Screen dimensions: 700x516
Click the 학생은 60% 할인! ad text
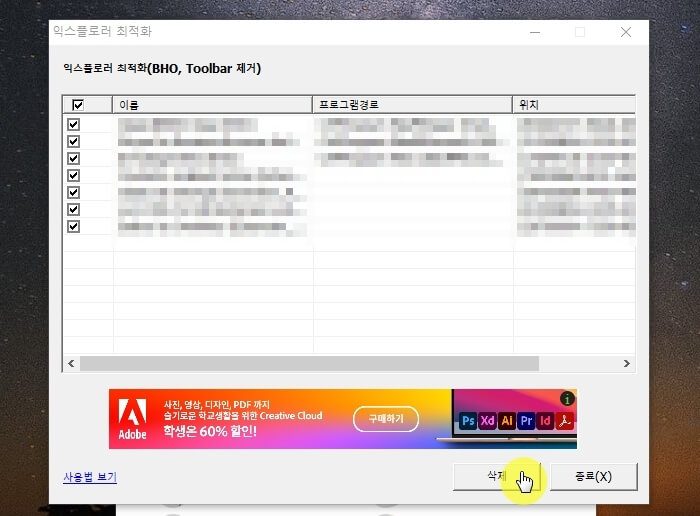tap(210, 432)
